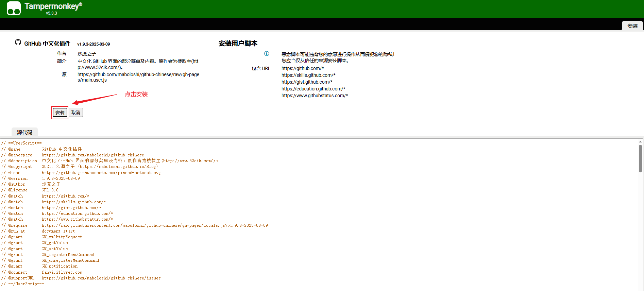The image size is (644, 291).
Task: Click the 安装用户脚本 heading
Action: (x=238, y=44)
